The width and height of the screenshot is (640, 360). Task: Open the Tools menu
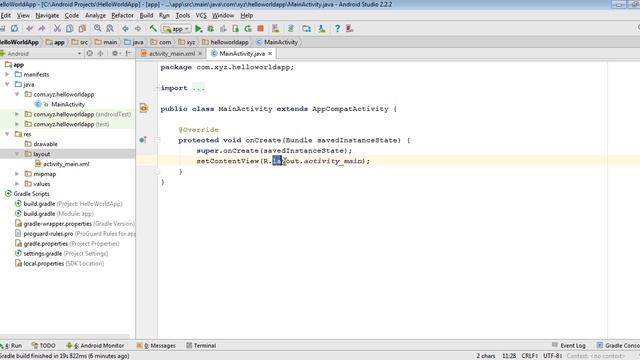[182, 16]
